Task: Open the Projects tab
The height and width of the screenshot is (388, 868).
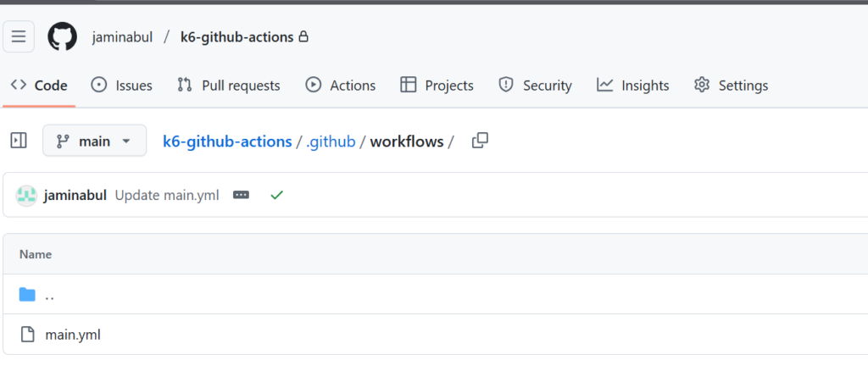Action: [437, 86]
